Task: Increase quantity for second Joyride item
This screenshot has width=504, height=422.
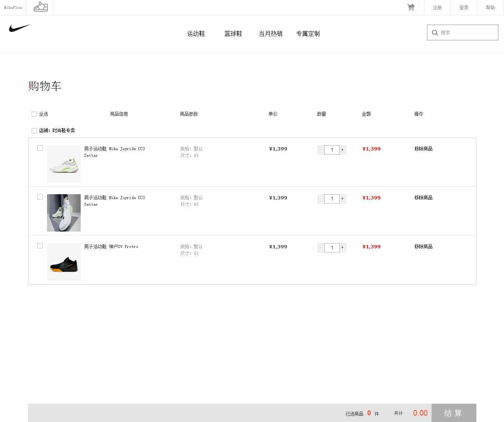Action: (x=343, y=199)
